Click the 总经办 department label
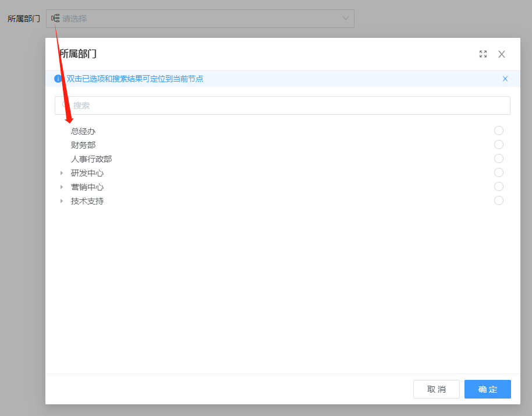532x416 pixels. pos(83,131)
